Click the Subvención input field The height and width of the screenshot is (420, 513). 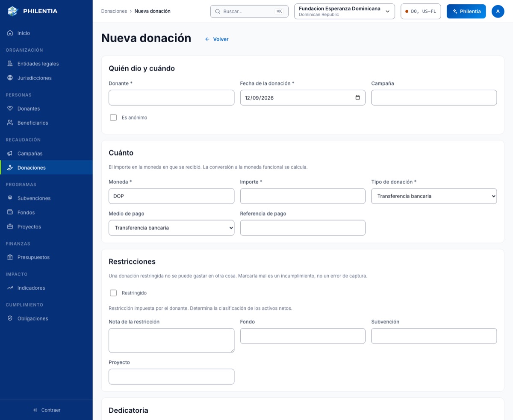pyautogui.click(x=434, y=336)
